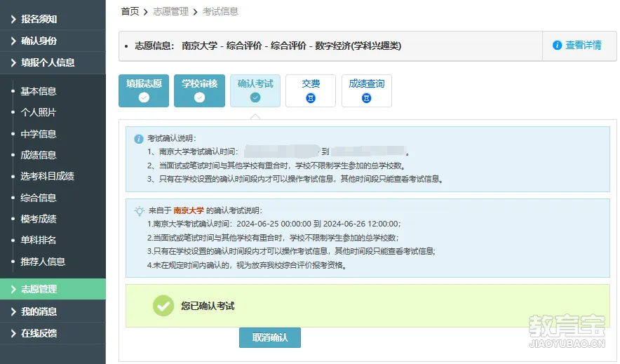Image resolution: width=620 pixels, height=364 pixels.
Task: Open 个人照片 in the sidebar
Action: (39, 112)
